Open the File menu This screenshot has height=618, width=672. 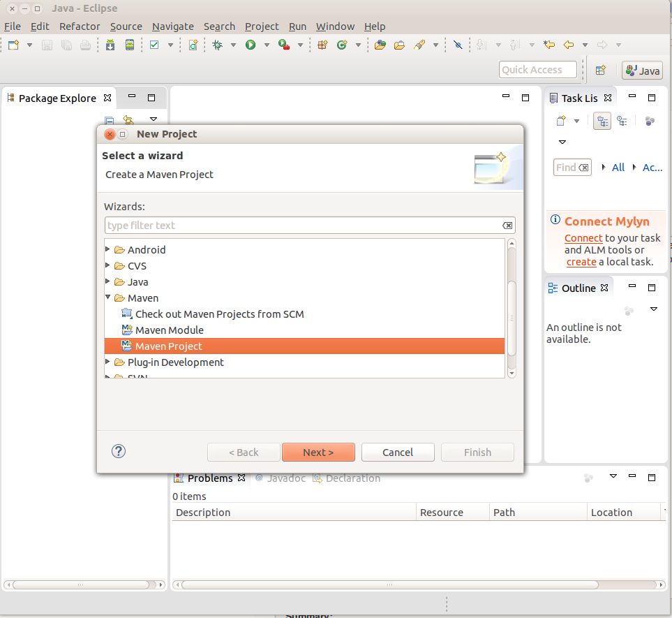click(13, 26)
